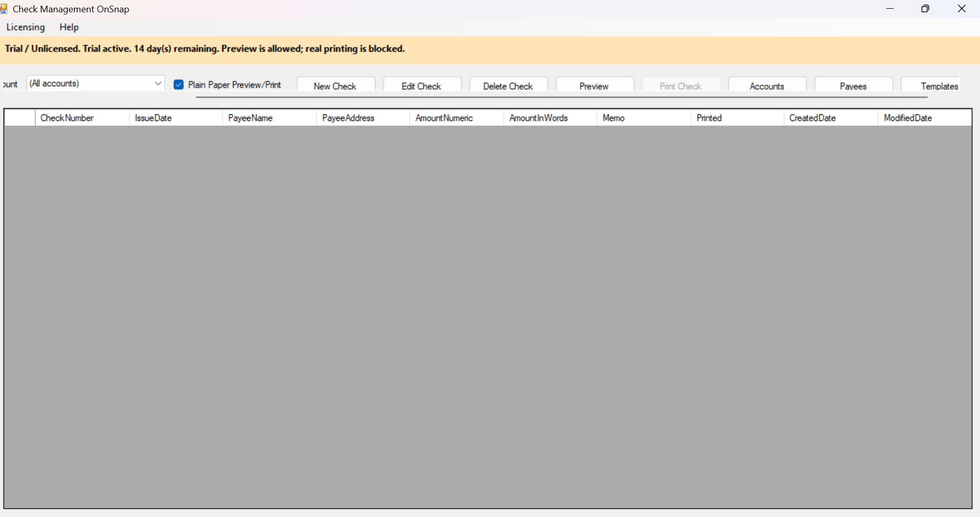Screen dimensions: 980x517
Task: Click the trial license warning banner
Action: [x=204, y=49]
